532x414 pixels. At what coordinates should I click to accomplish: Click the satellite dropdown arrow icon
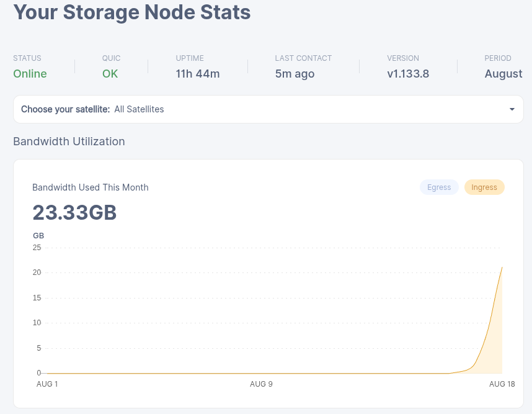click(512, 109)
